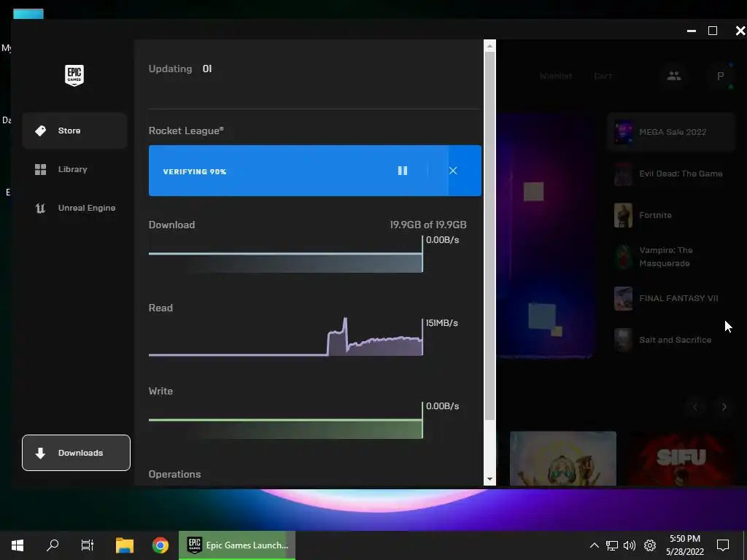Viewport: 747px width, 560px height.
Task: Open the taskbar clock and date
Action: pyautogui.click(x=685, y=545)
